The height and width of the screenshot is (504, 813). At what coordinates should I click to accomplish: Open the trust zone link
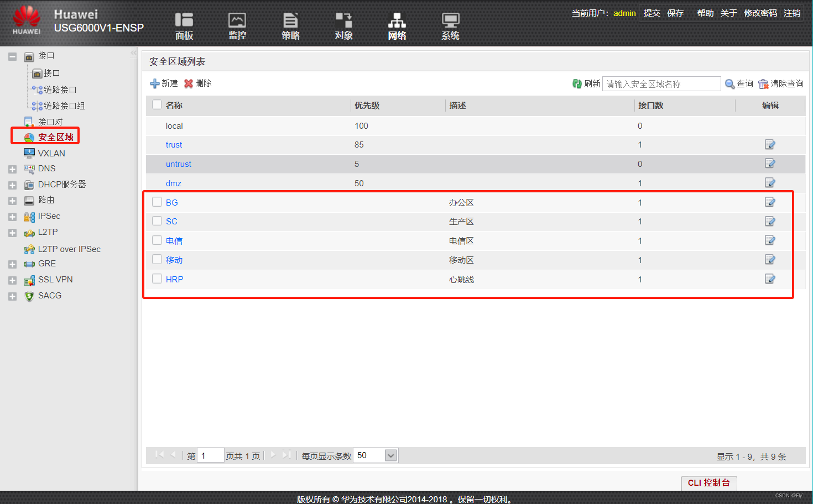(x=174, y=145)
